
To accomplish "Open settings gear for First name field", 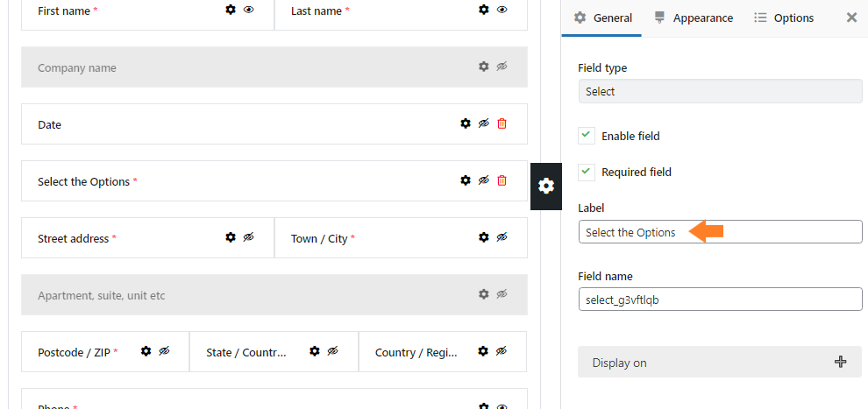I will click(x=231, y=10).
